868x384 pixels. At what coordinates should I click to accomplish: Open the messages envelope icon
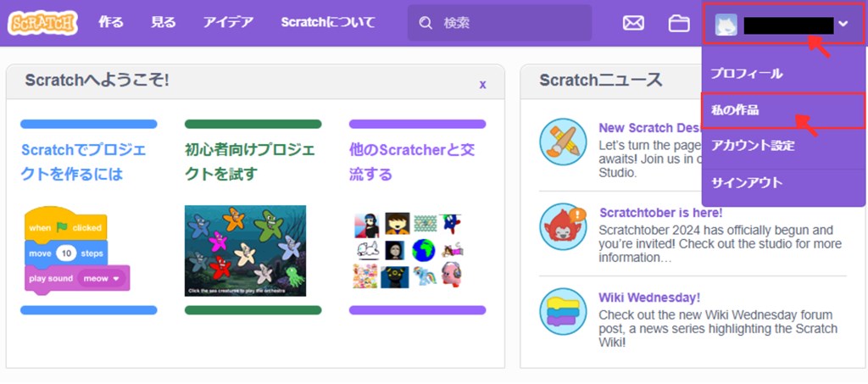633,23
